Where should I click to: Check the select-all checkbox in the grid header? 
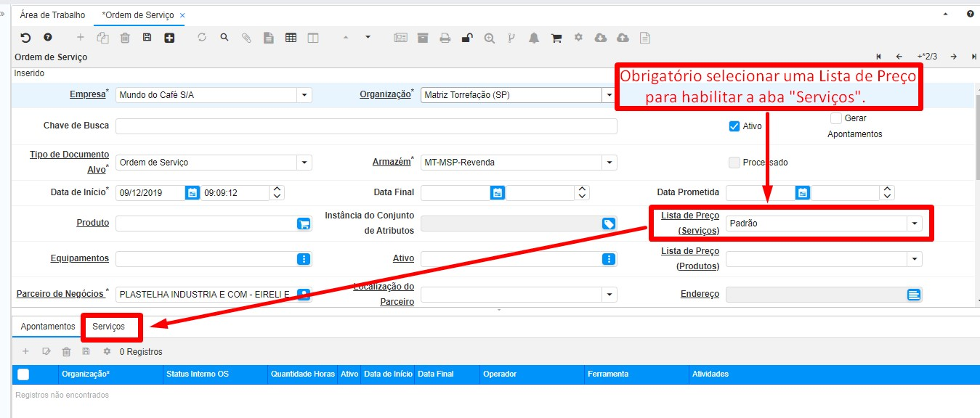tap(23, 374)
